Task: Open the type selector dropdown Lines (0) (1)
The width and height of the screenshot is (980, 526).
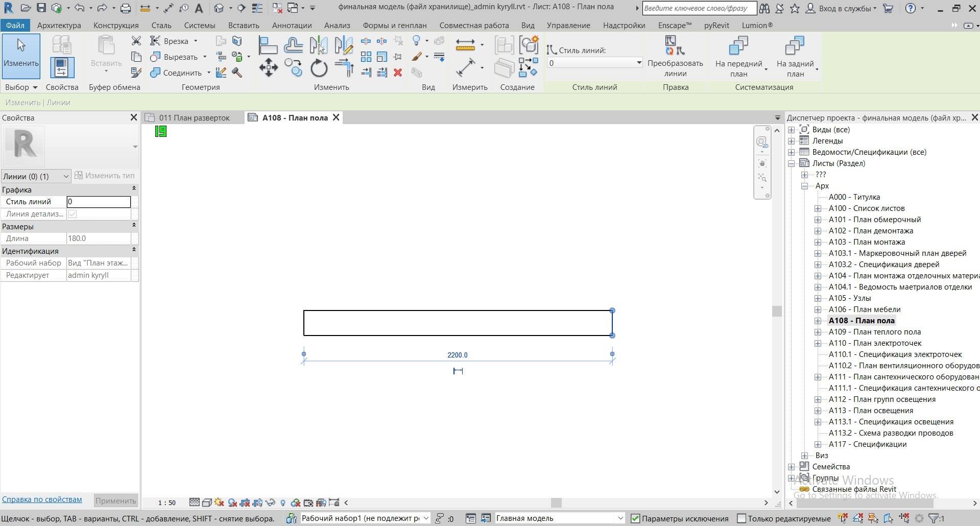Action: click(x=36, y=176)
